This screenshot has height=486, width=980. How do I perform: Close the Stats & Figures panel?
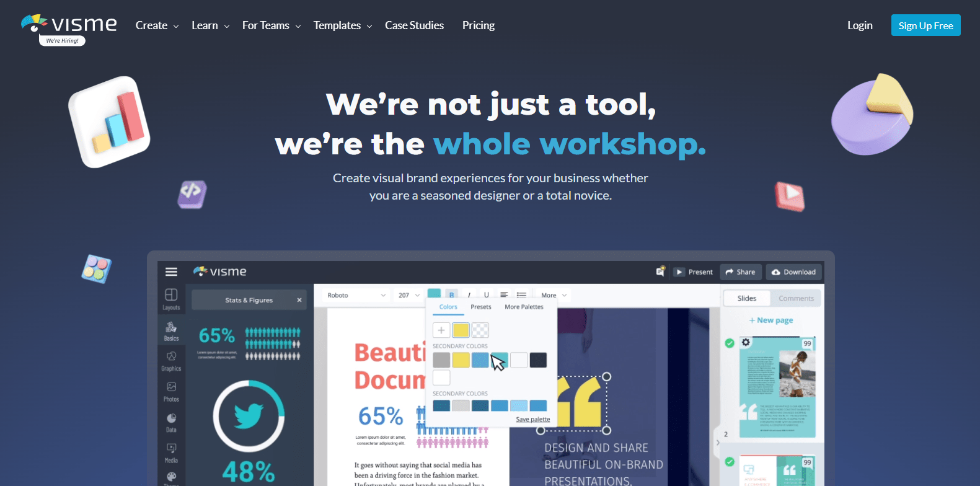pos(299,300)
